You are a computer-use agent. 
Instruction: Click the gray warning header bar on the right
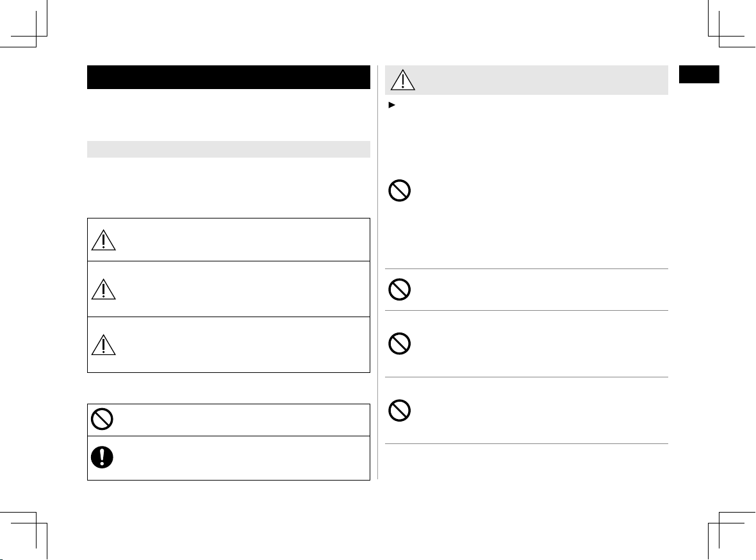pos(527,80)
